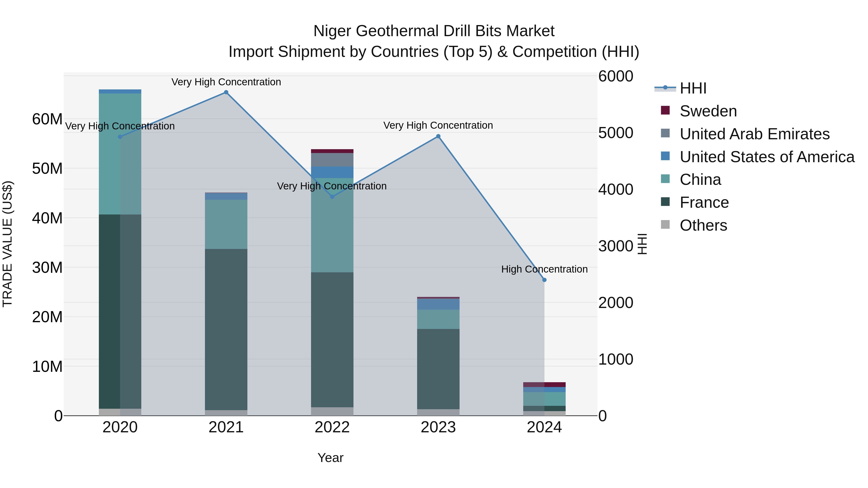Click the 2021 x-axis label
The image size is (868, 488).
[x=226, y=427]
